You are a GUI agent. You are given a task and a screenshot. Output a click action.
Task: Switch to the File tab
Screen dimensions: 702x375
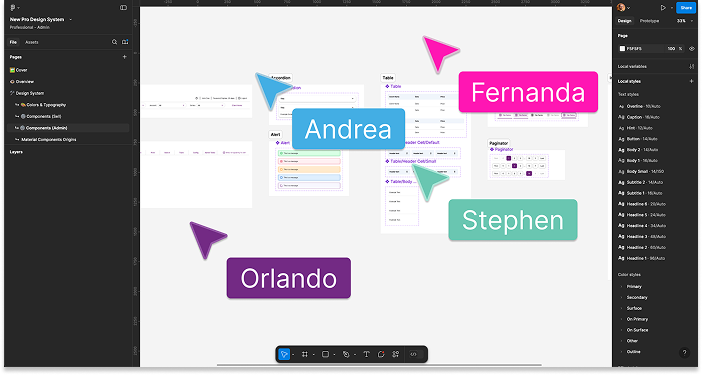(13, 42)
